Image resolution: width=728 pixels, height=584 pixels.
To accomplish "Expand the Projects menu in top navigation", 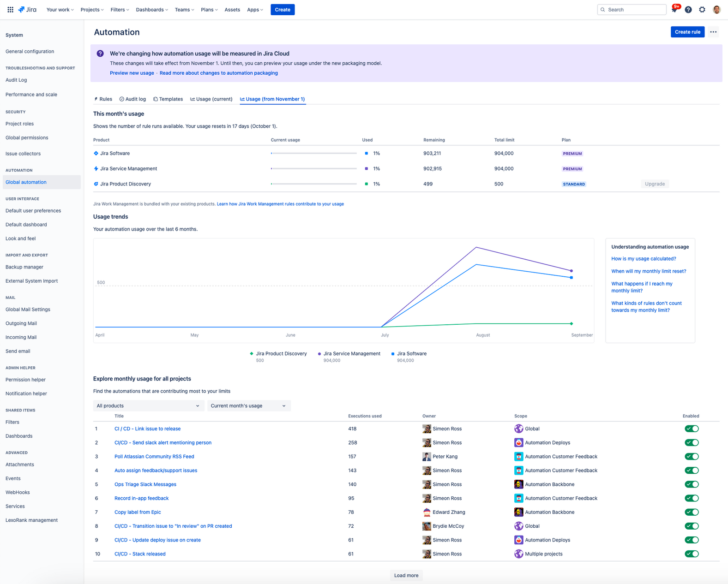I will (x=92, y=10).
